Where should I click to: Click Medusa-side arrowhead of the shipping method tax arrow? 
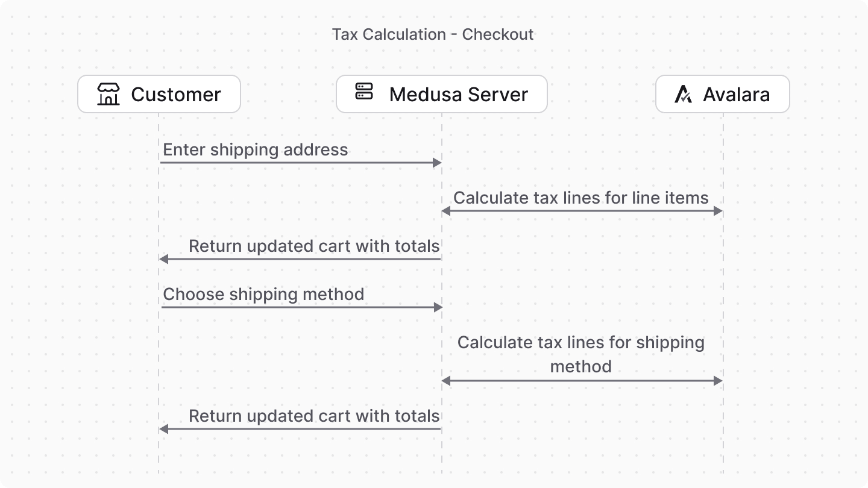click(x=446, y=381)
